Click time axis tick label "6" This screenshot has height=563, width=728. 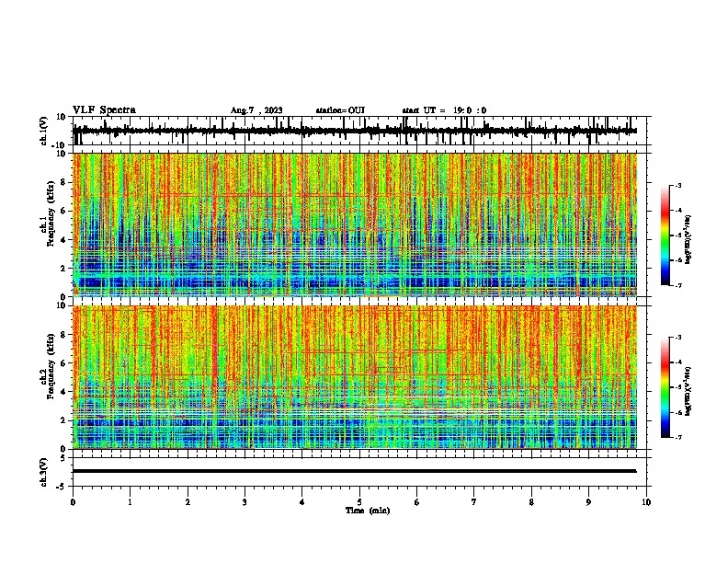[x=417, y=501]
